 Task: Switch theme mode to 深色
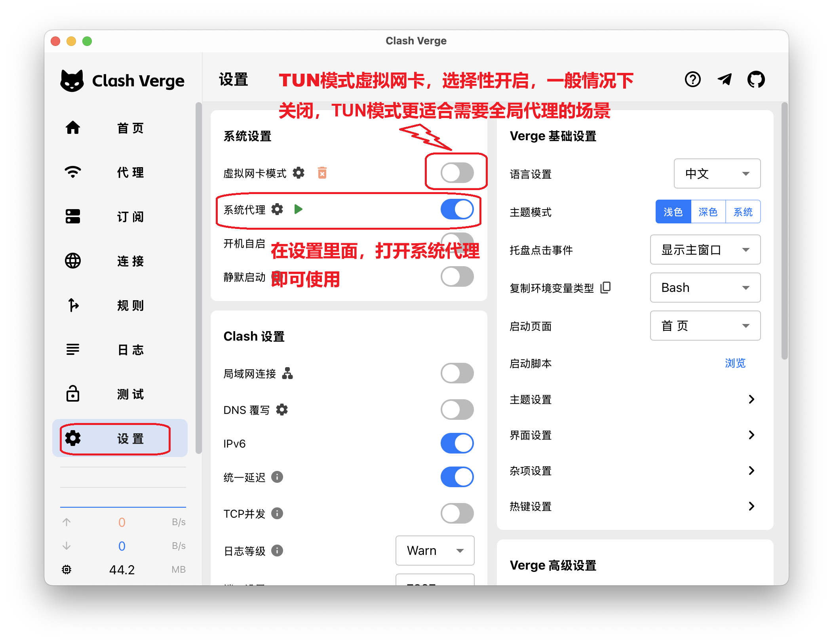[x=708, y=212]
